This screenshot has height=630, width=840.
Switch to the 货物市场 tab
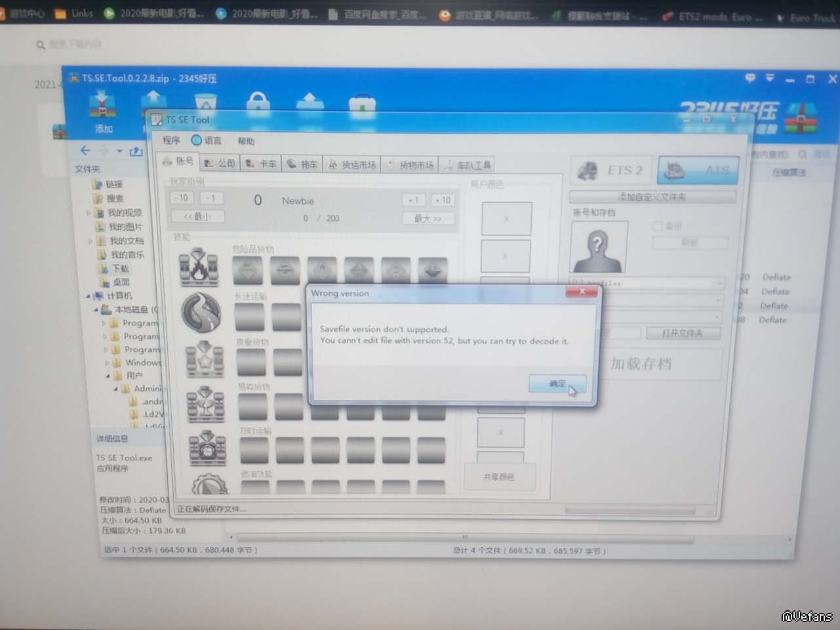410,165
